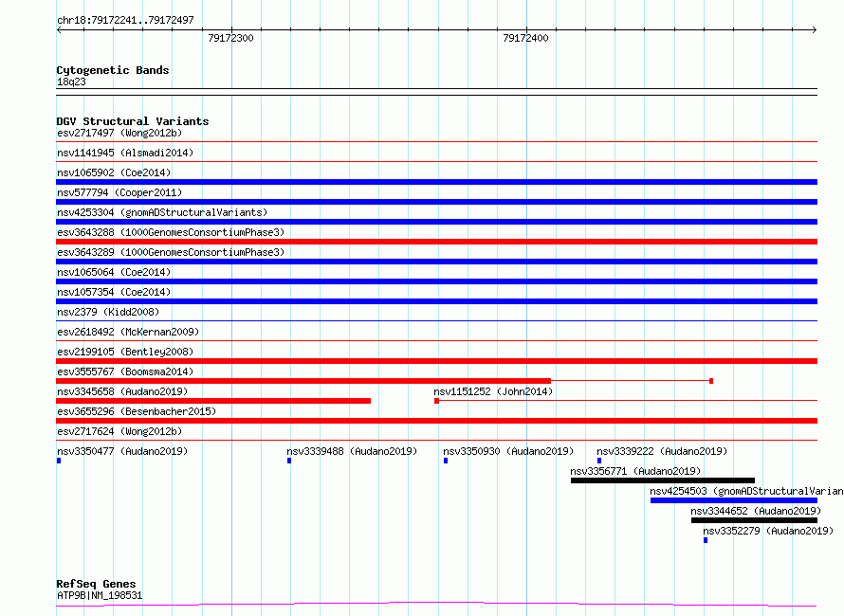Open the ATP9B|NM_198531 gene label
Viewport: 844px width, 616px height.
click(100, 595)
